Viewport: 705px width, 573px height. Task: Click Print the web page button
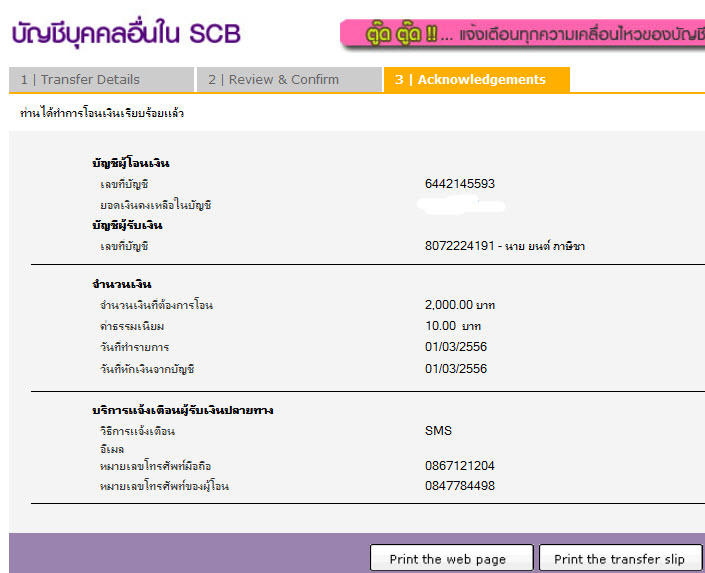click(x=451, y=559)
